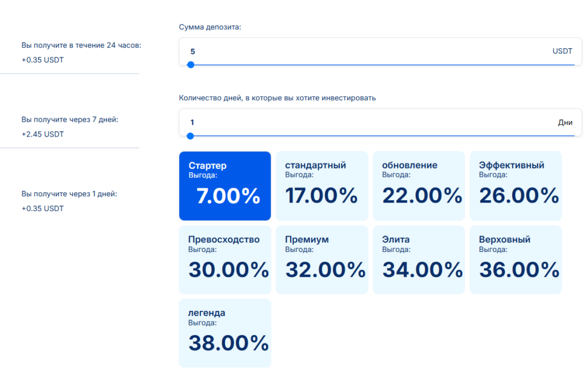Click 'Вы получите в течение 24 часов' text
Image resolution: width=588 pixels, height=373 pixels.
coord(81,45)
